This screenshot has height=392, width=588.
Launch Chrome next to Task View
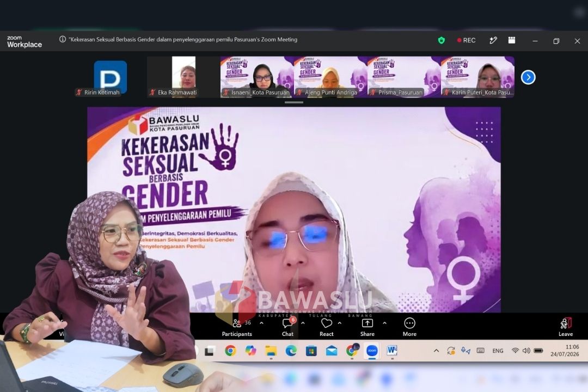(230, 351)
